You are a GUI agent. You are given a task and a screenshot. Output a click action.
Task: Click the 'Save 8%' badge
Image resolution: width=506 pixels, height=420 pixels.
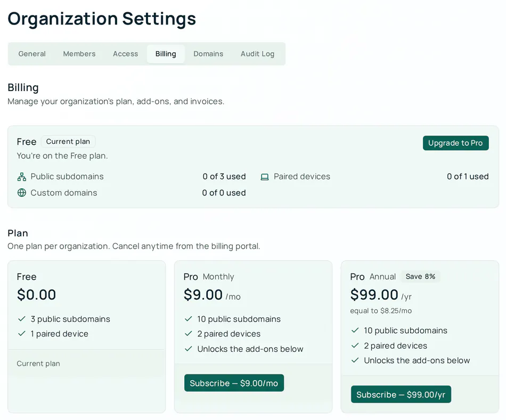coord(420,276)
